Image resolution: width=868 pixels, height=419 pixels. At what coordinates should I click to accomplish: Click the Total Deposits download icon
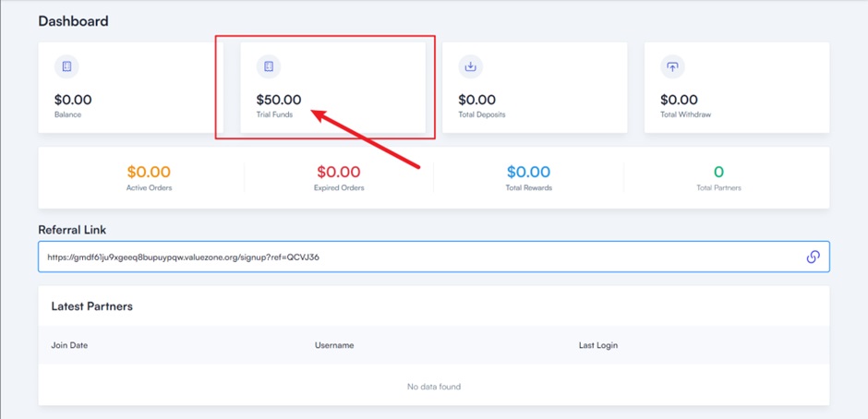point(470,66)
